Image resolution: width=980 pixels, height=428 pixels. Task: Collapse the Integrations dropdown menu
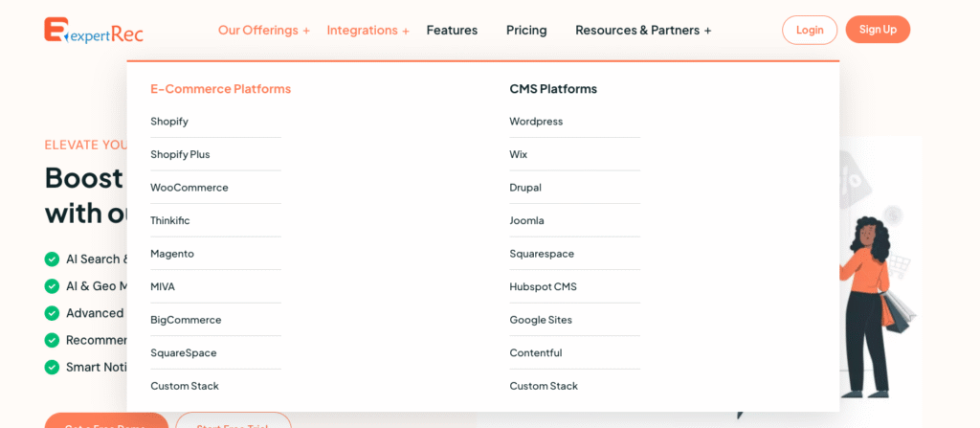[x=367, y=31]
